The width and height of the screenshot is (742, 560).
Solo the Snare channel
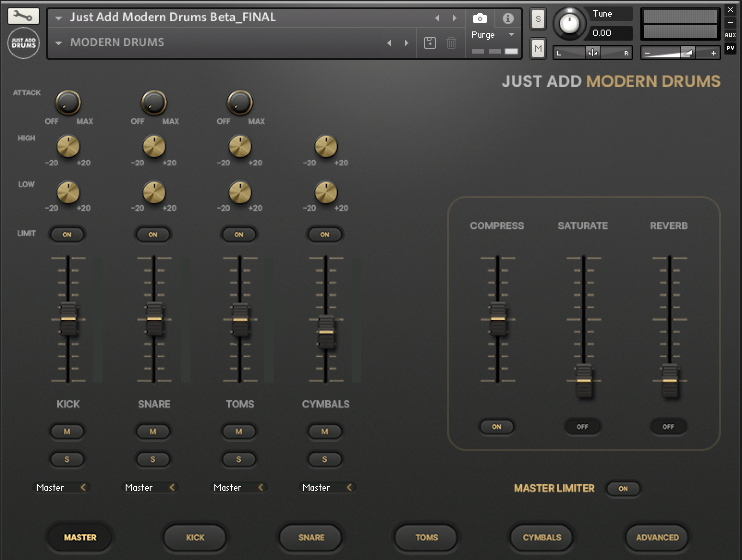tap(153, 459)
